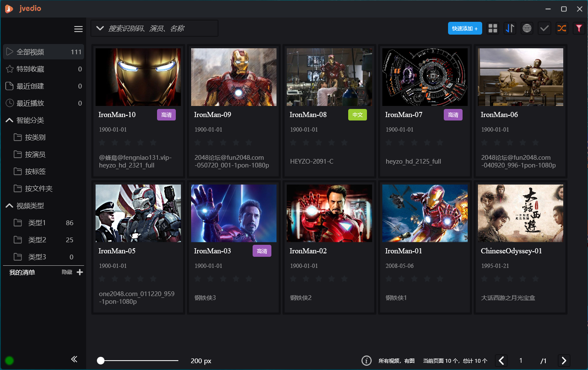Click the 高清 tag on IronMan-07
This screenshot has width=588, height=370.
point(453,115)
